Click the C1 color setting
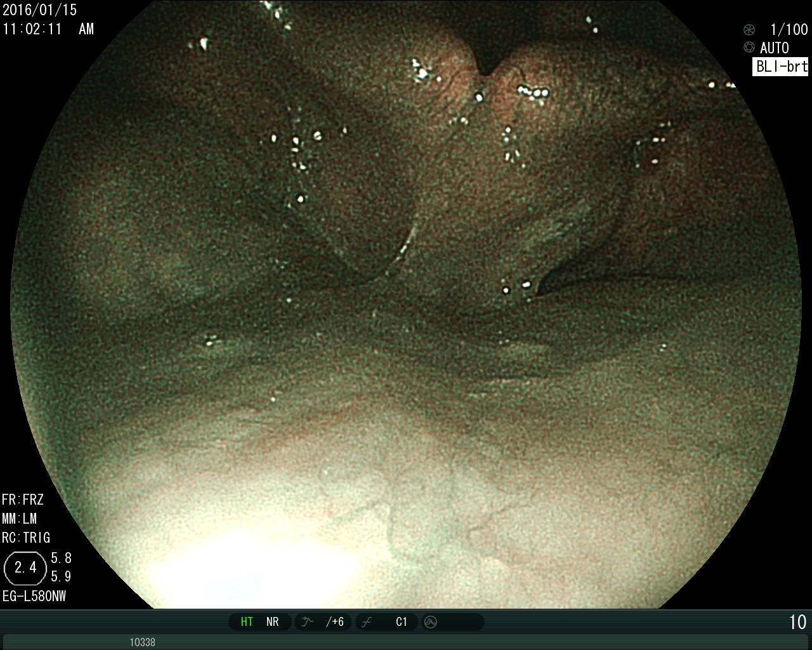812x650 pixels. coord(402,622)
